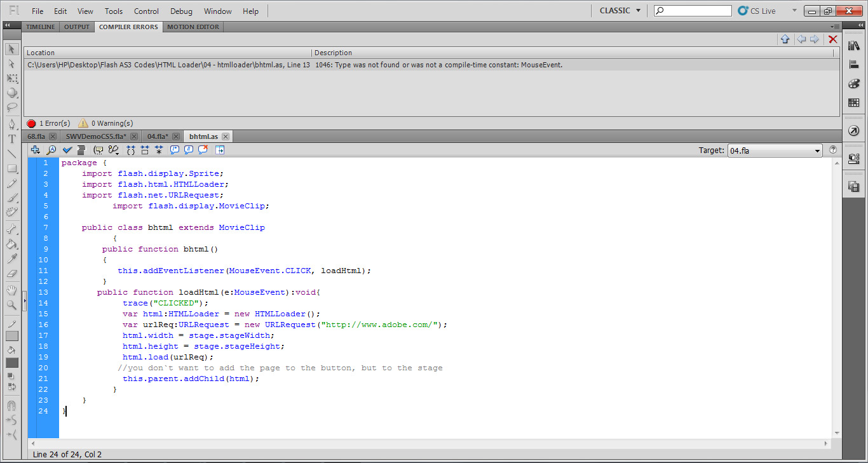The height and width of the screenshot is (463, 868).
Task: Open the stroke color swatch
Action: (x=12, y=336)
